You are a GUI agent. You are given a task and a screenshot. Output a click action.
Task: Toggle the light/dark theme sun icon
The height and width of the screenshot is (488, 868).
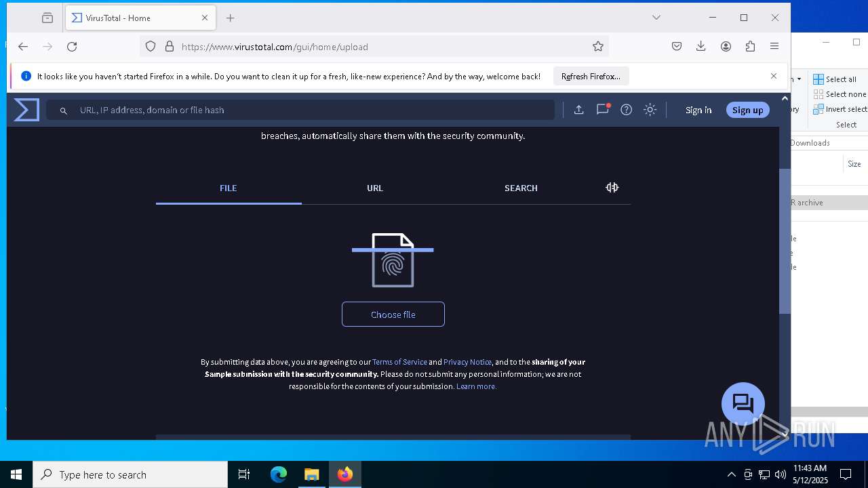[650, 110]
